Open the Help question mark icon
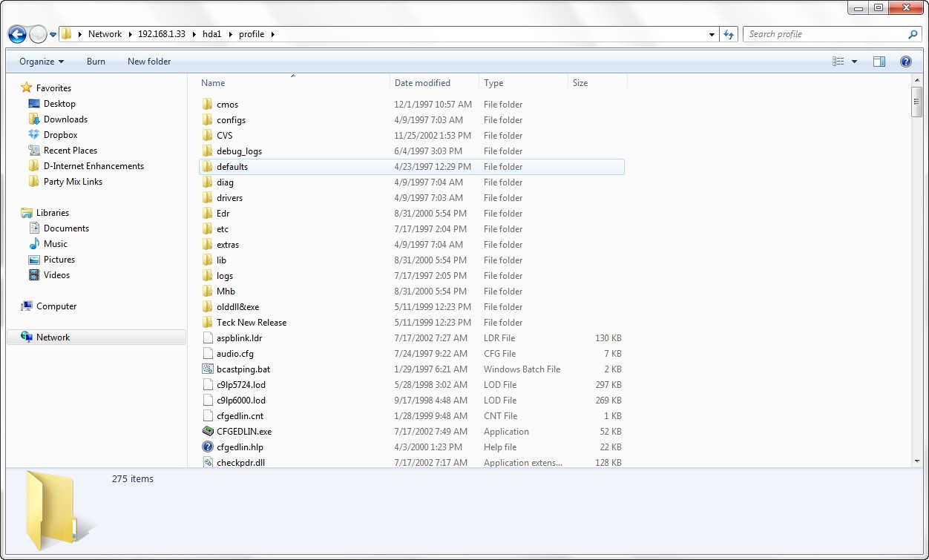 (905, 62)
